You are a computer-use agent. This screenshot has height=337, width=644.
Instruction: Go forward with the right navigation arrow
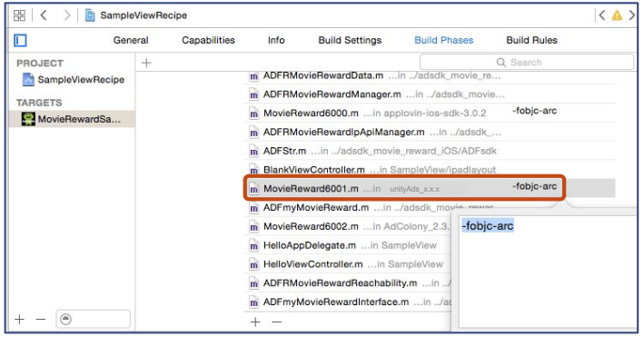67,15
